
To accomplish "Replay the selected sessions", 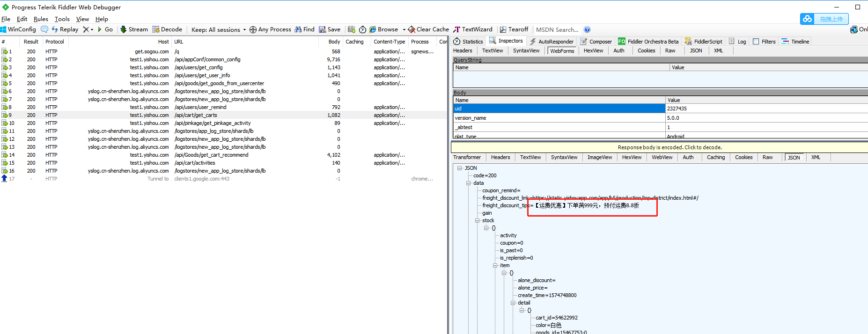I will click(65, 29).
